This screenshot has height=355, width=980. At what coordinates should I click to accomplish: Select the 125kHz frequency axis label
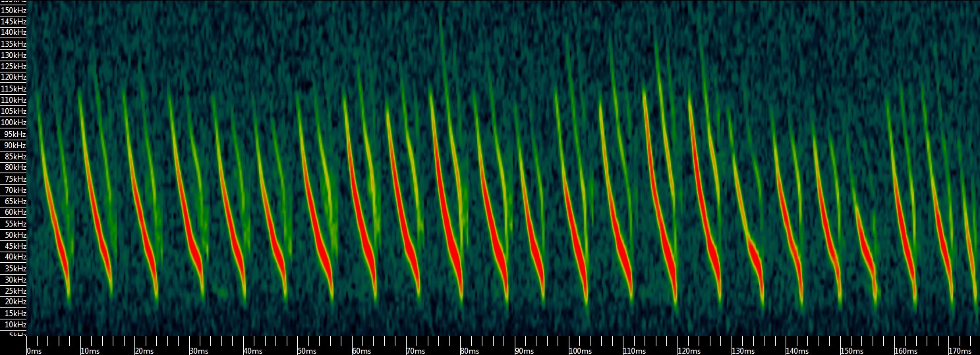tap(13, 66)
